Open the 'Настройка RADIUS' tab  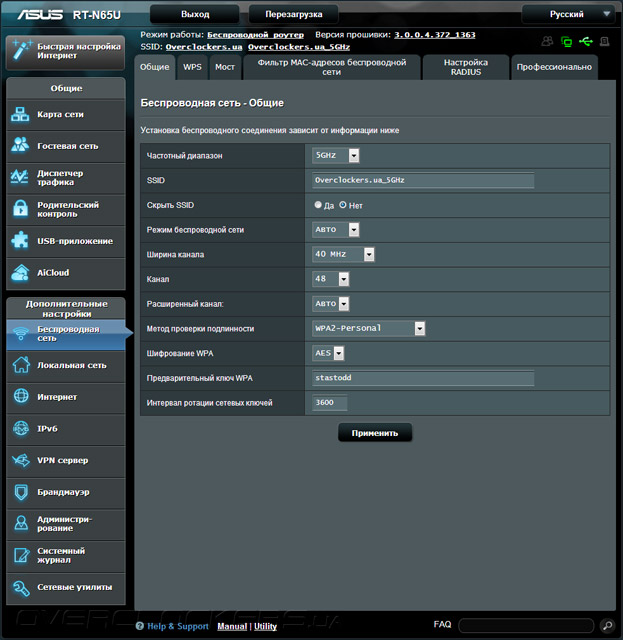466,67
